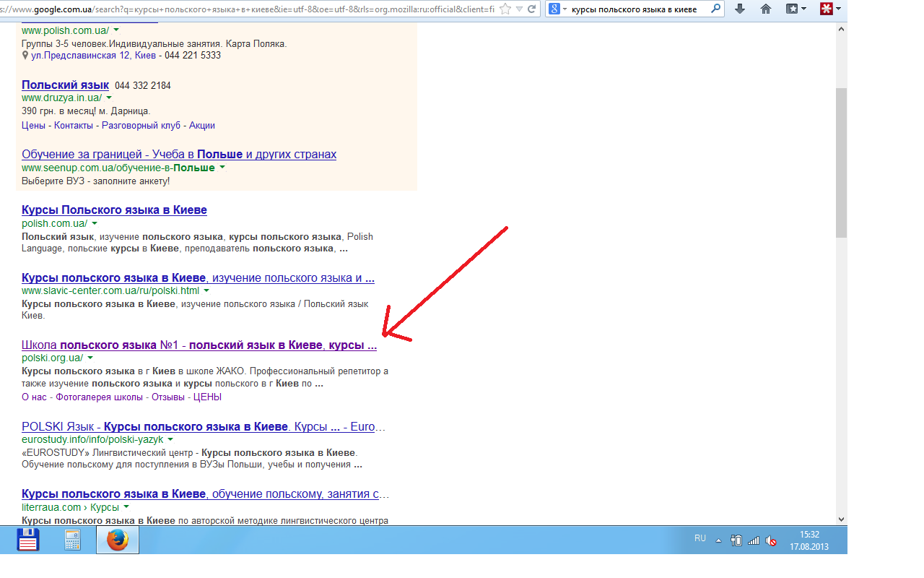Image resolution: width=924 pixels, height=578 pixels.
Task: Click the vertical scrollbar thumb
Action: tap(841, 163)
